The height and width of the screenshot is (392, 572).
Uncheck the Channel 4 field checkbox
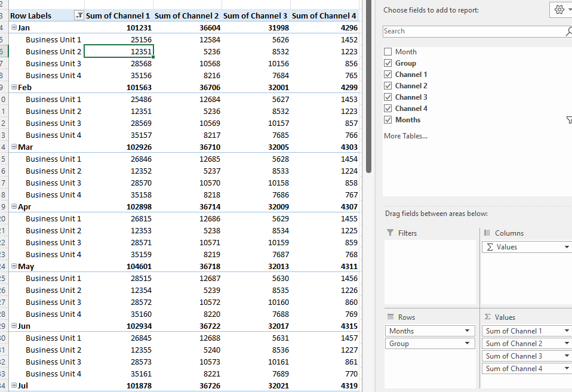point(388,109)
